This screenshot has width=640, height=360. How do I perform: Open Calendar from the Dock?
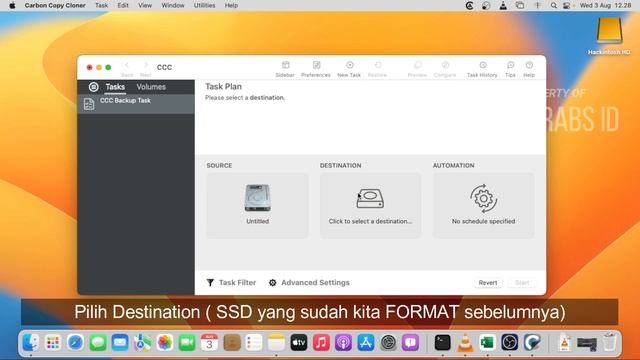point(209,342)
